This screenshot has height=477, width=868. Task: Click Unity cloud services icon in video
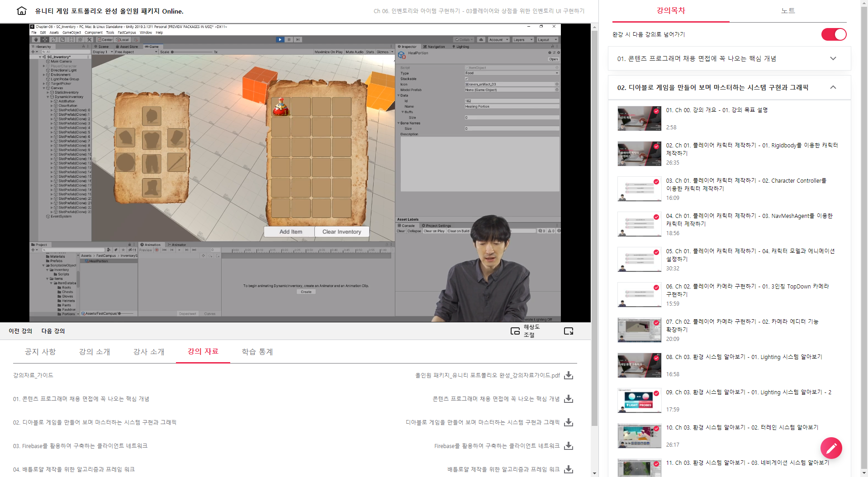pyautogui.click(x=481, y=39)
